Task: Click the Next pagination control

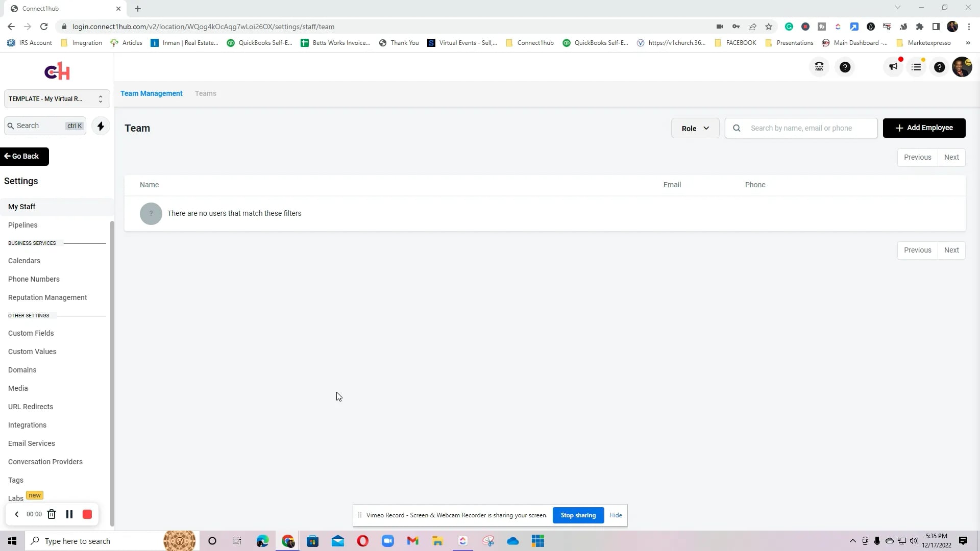Action: point(952,157)
